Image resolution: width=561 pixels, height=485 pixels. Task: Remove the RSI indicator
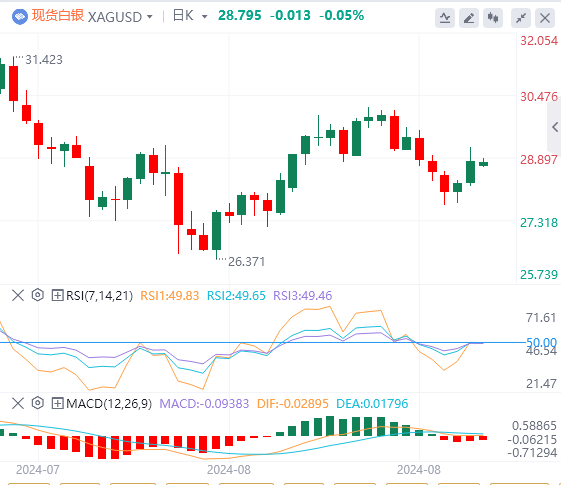(x=18, y=295)
